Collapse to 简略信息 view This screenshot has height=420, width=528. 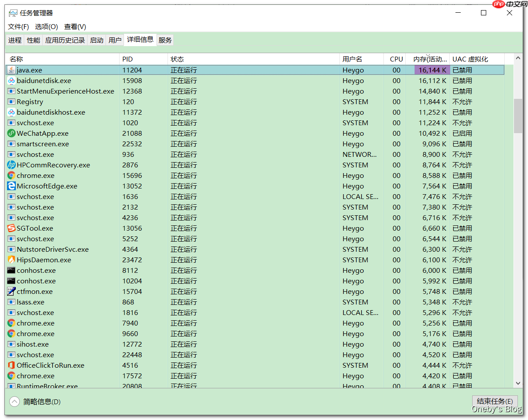point(36,402)
